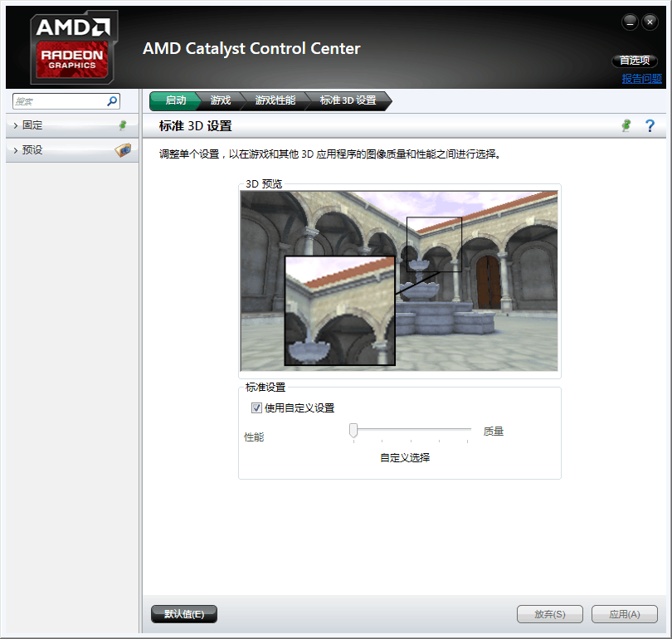Click the green pin icon beside help

pos(626,125)
